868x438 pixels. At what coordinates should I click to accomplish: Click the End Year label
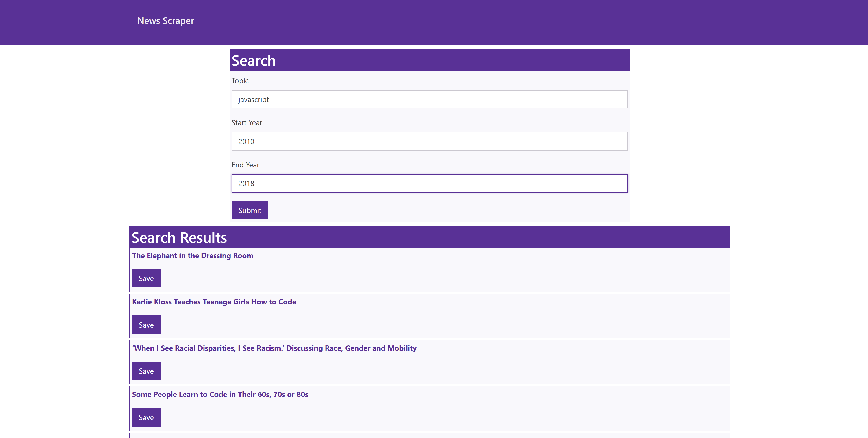pos(245,165)
